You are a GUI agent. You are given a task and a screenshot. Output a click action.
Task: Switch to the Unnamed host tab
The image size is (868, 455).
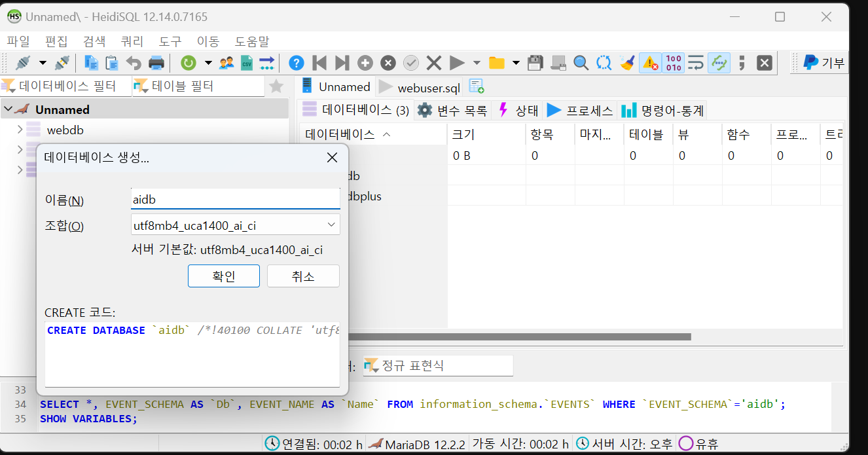pos(336,86)
